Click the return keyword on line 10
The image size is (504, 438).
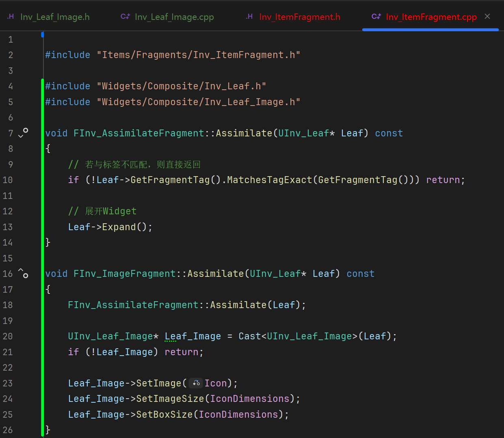(x=443, y=180)
